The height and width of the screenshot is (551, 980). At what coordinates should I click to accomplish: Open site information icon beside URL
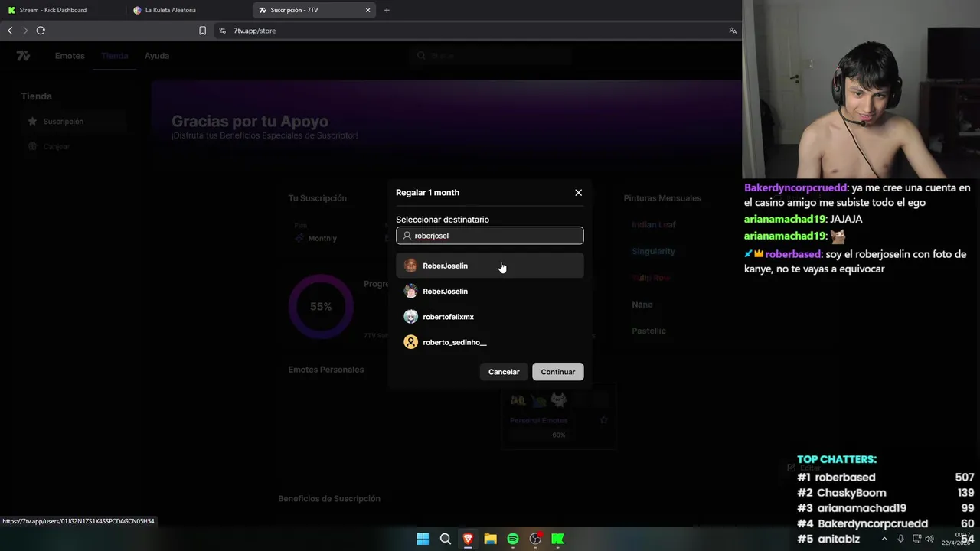coord(222,31)
